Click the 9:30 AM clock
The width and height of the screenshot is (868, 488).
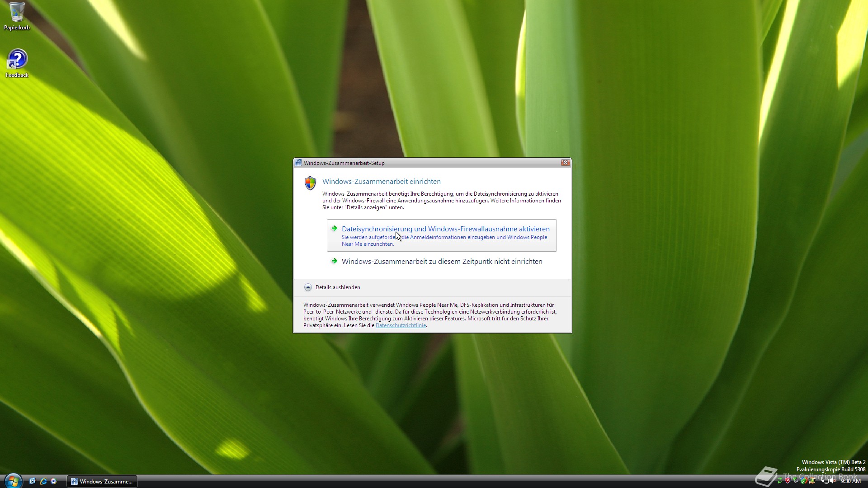[851, 481]
